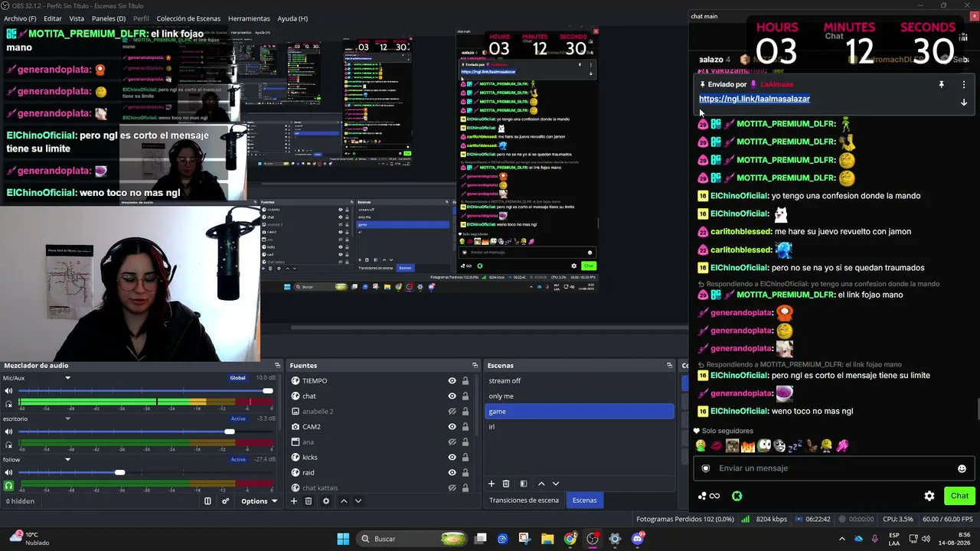Open chat settings gear icon
The width and height of the screenshot is (980, 551).
tap(929, 496)
